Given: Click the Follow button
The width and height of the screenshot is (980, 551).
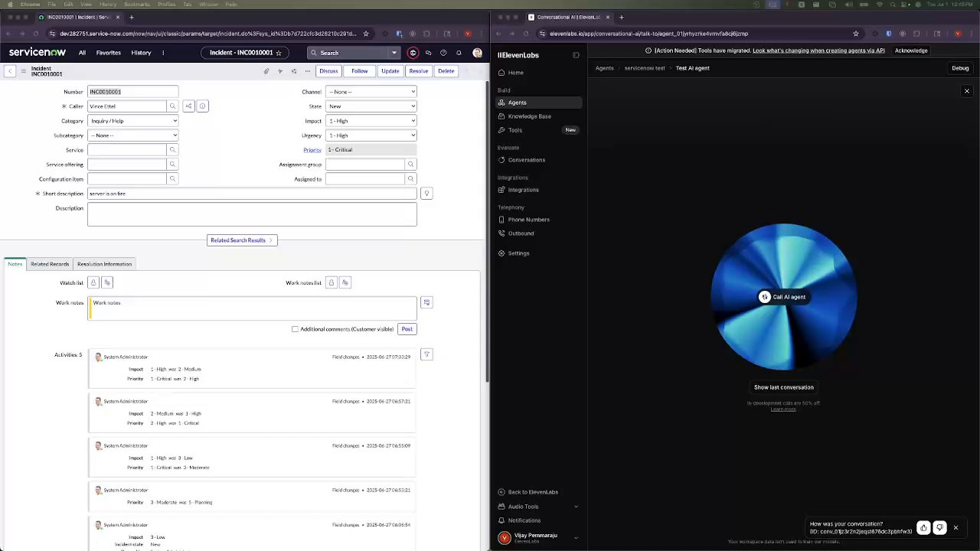Looking at the screenshot, I should click(360, 71).
